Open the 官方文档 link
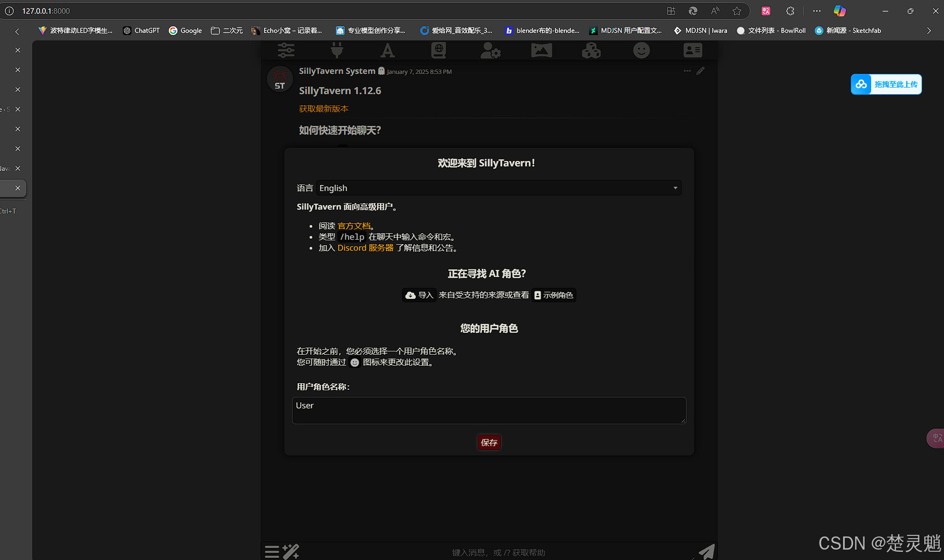Viewport: 944px width, 560px height. click(x=354, y=226)
